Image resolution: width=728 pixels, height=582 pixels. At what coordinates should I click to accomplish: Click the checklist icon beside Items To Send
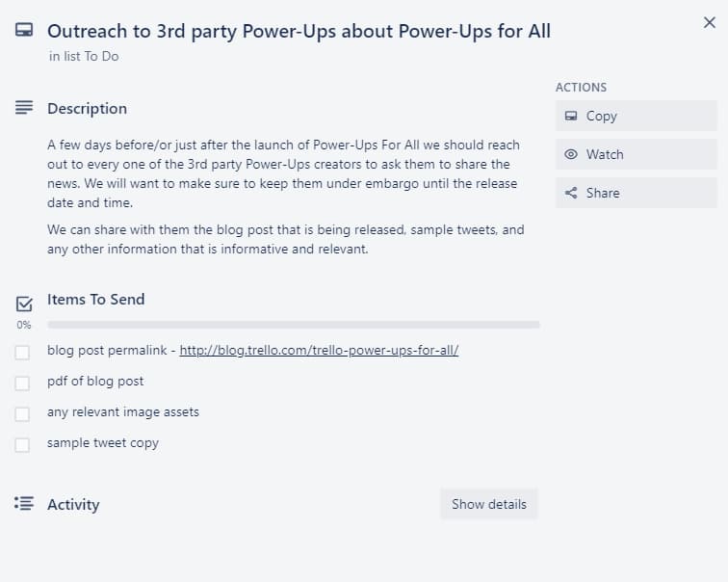coord(24,304)
